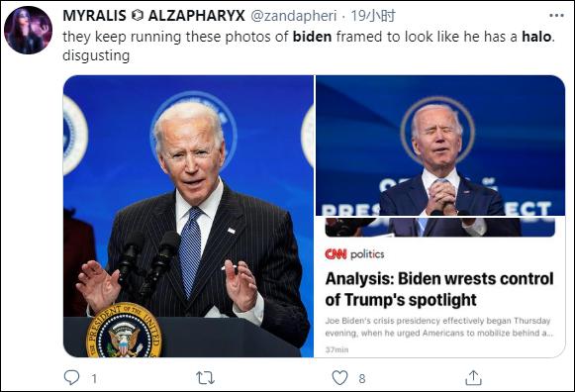
Task: Open MYRALIS ALZAPHARYX display name
Action: click(153, 16)
